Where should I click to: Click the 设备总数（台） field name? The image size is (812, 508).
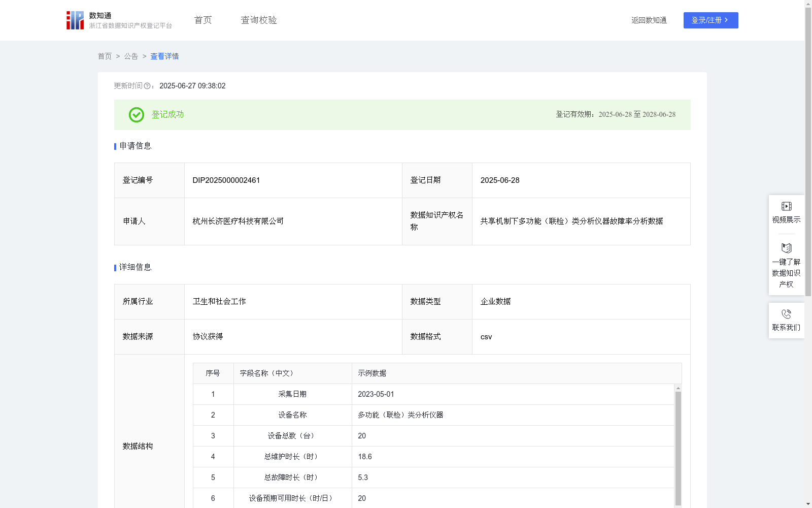[292, 436]
